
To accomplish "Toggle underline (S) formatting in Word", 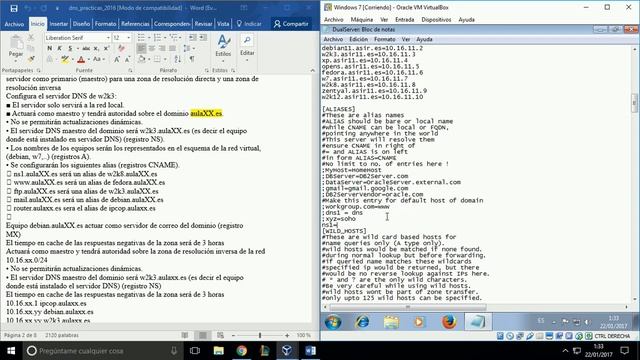I will tap(70, 48).
